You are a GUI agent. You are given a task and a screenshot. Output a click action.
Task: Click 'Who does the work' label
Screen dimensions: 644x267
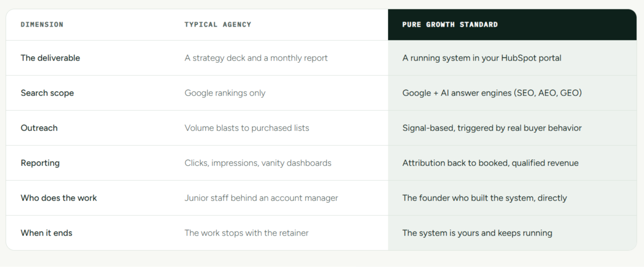tap(59, 198)
